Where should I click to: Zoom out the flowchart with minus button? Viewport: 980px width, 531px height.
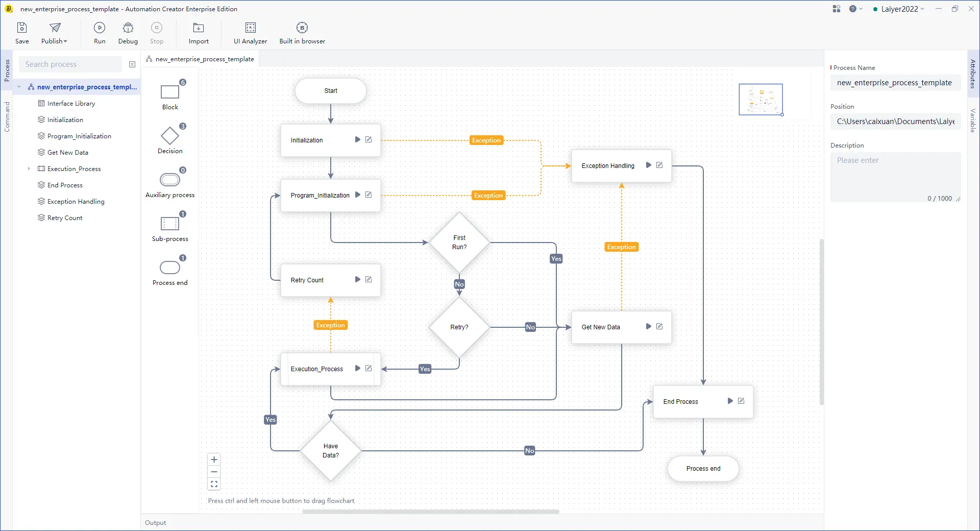pos(214,472)
